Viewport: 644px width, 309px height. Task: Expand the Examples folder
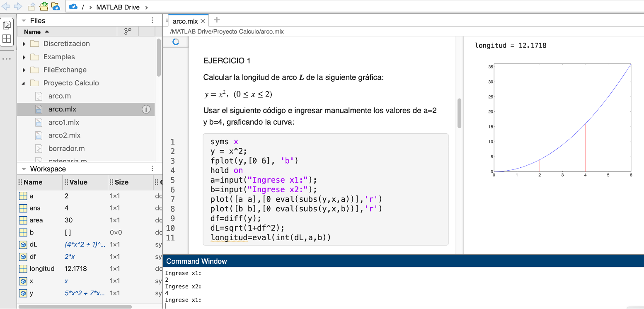(24, 57)
